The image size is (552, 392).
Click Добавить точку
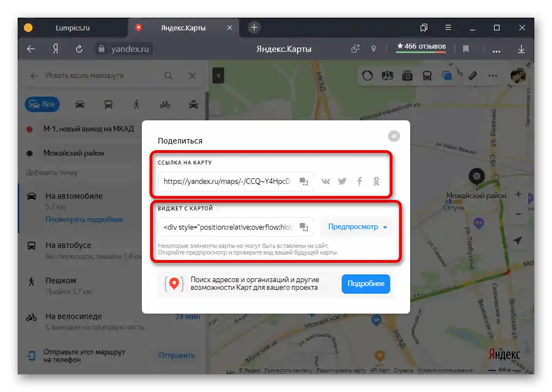[x=52, y=173]
